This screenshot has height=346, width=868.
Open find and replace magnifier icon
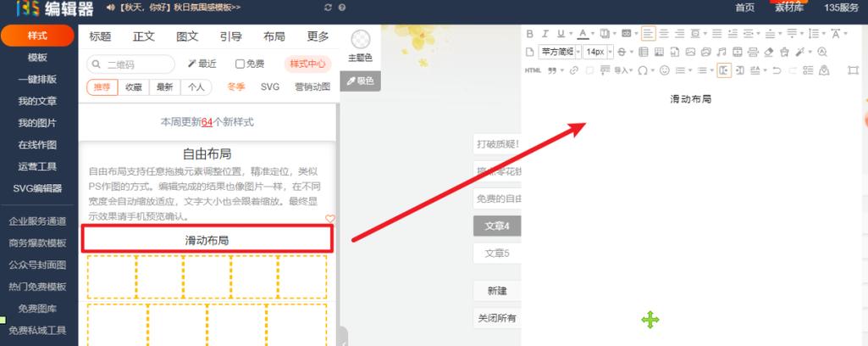822,52
